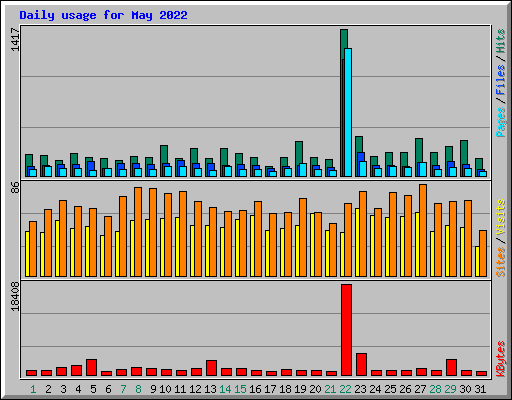Click the 86 visits axis value
The width and height of the screenshot is (512, 400).
coord(15,188)
